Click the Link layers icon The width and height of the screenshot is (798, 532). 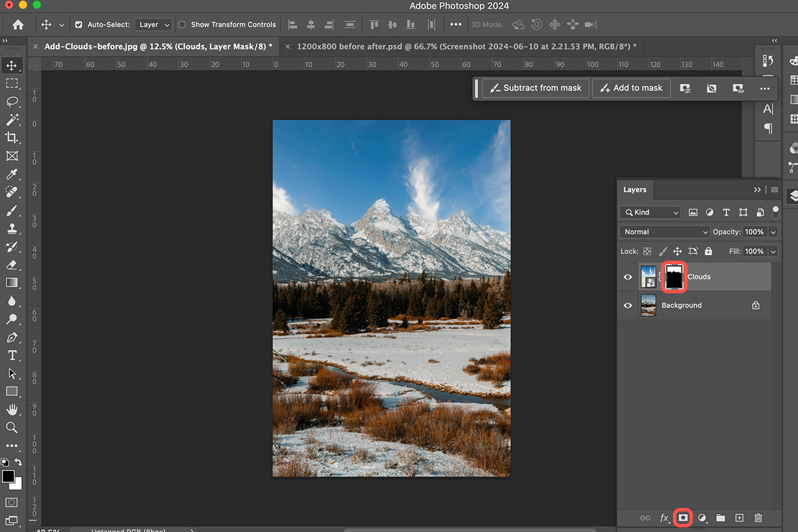click(x=644, y=517)
